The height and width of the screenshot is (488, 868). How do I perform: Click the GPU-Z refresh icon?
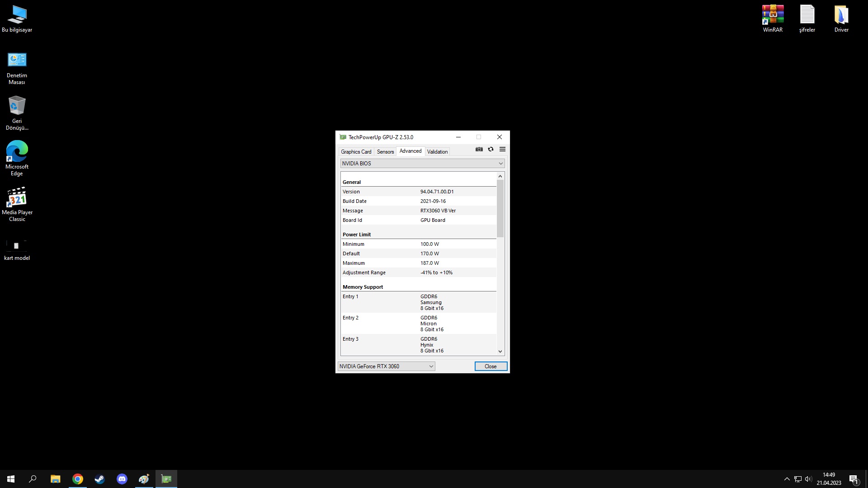[x=491, y=149]
